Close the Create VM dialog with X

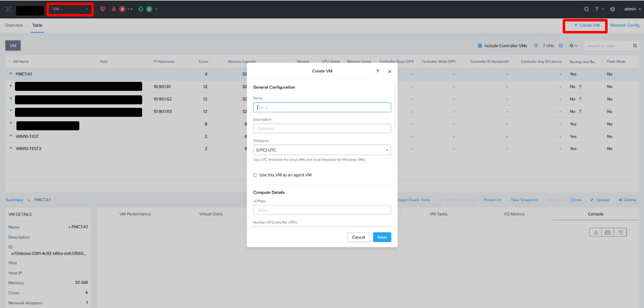tap(390, 71)
